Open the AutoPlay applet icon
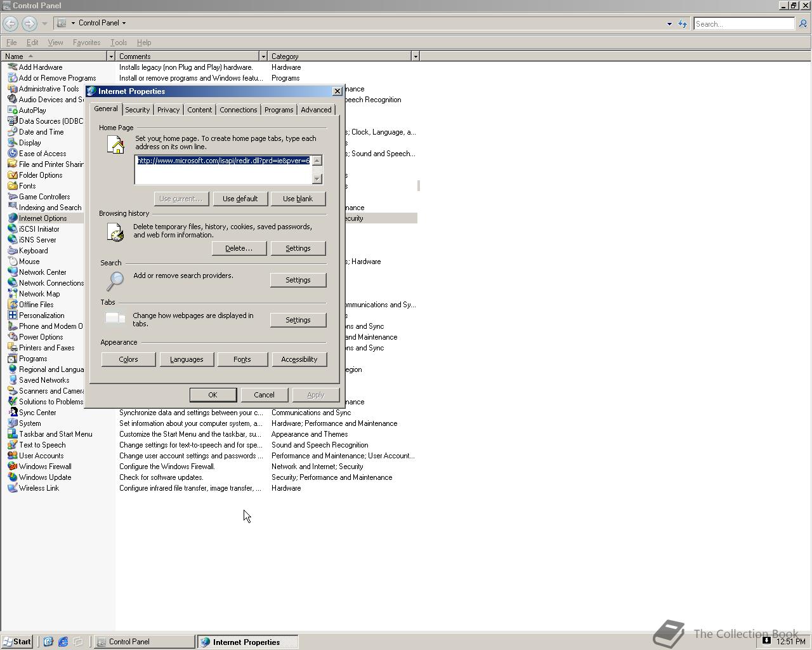812x650 pixels. pyautogui.click(x=12, y=110)
